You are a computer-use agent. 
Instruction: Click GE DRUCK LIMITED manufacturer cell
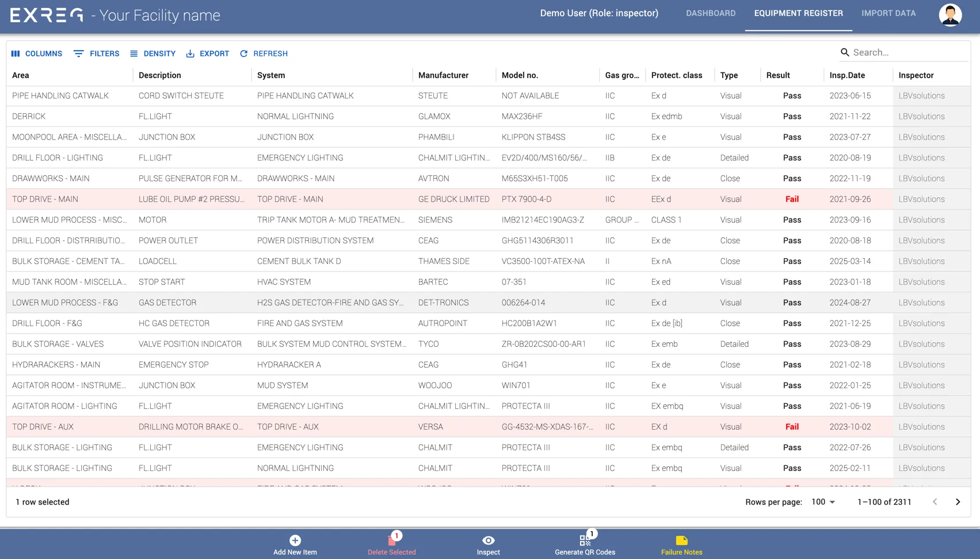coord(454,200)
